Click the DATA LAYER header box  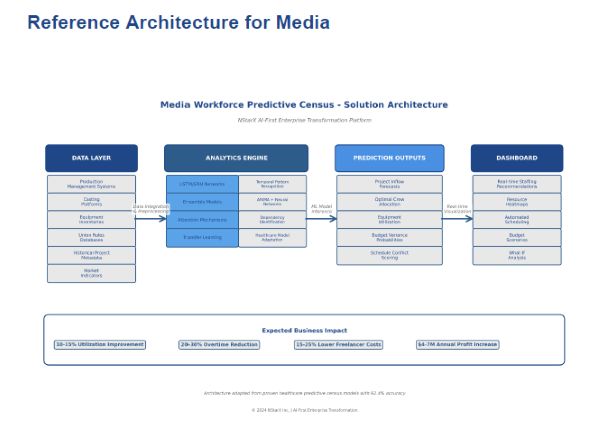(91, 158)
